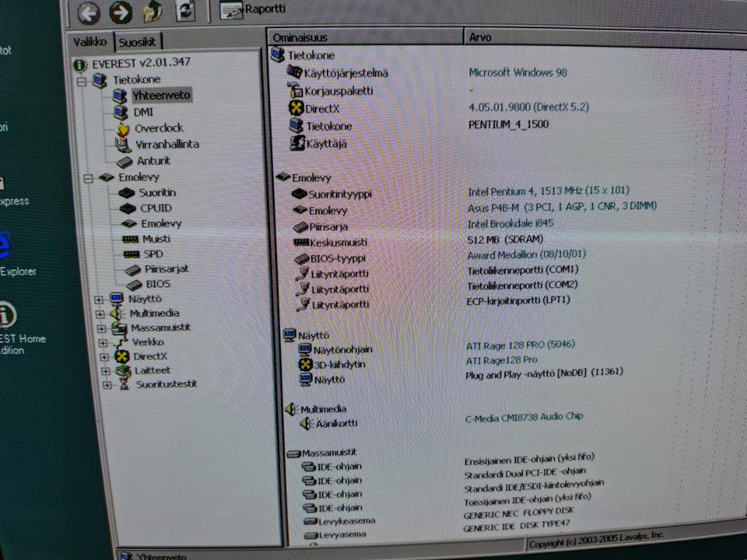The image size is (747, 560).
Task: Select Plug and Play -näyttö value
Action: click(544, 373)
